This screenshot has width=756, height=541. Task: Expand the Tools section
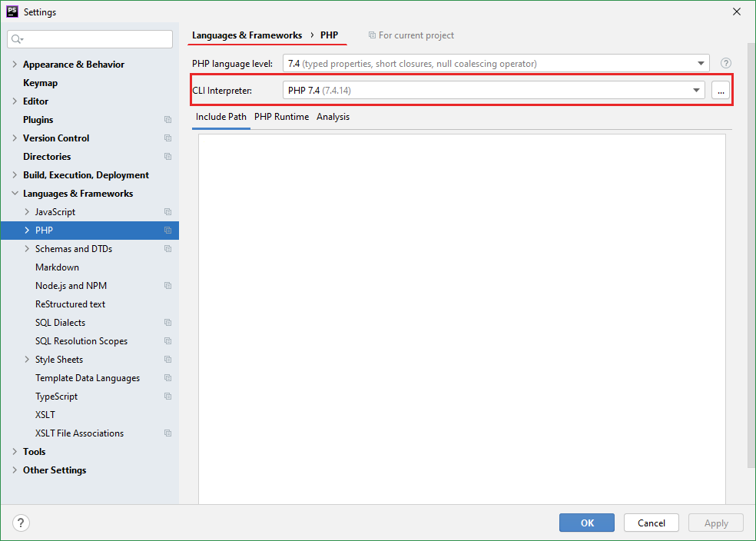pos(15,452)
